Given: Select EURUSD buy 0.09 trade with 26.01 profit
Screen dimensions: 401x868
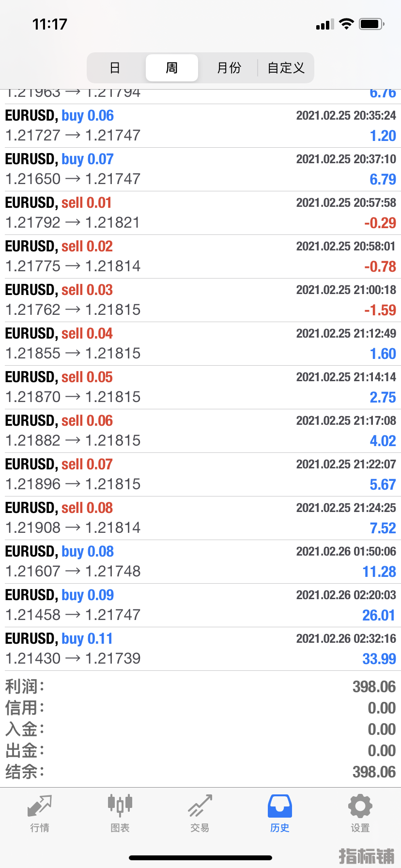Looking at the screenshot, I should coord(200,605).
